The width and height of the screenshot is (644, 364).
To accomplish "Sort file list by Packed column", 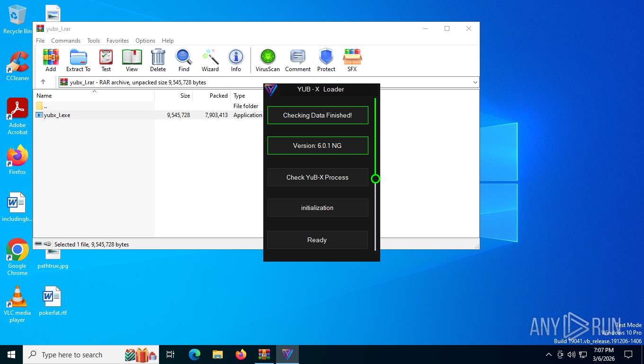I will pos(212,96).
